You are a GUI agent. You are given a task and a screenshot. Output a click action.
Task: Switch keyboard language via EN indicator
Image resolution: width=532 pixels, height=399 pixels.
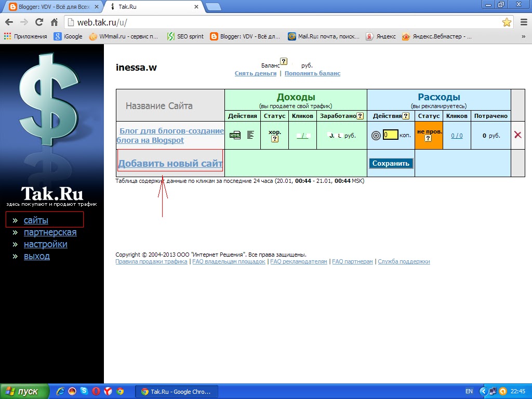469,392
